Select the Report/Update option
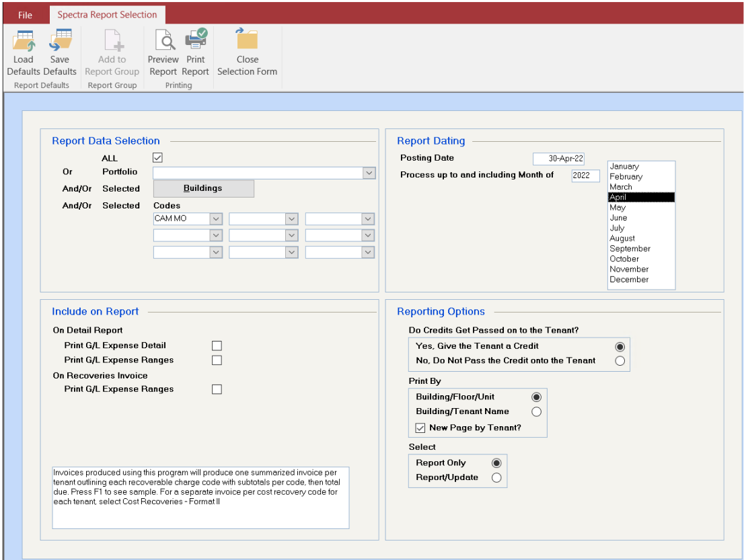Viewport: 744px width, 560px height. coord(496,477)
